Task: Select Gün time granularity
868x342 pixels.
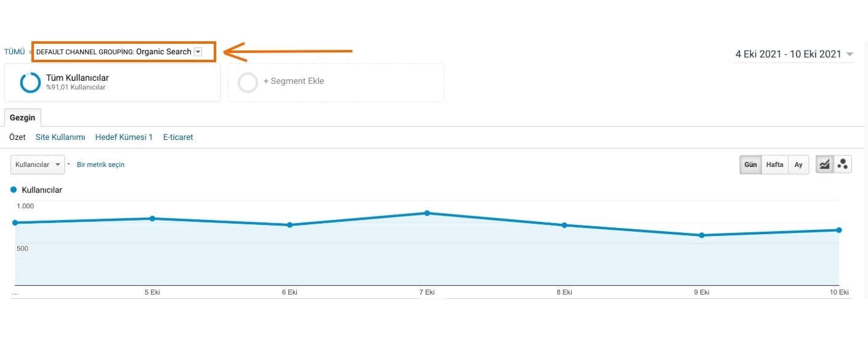Action: click(750, 165)
